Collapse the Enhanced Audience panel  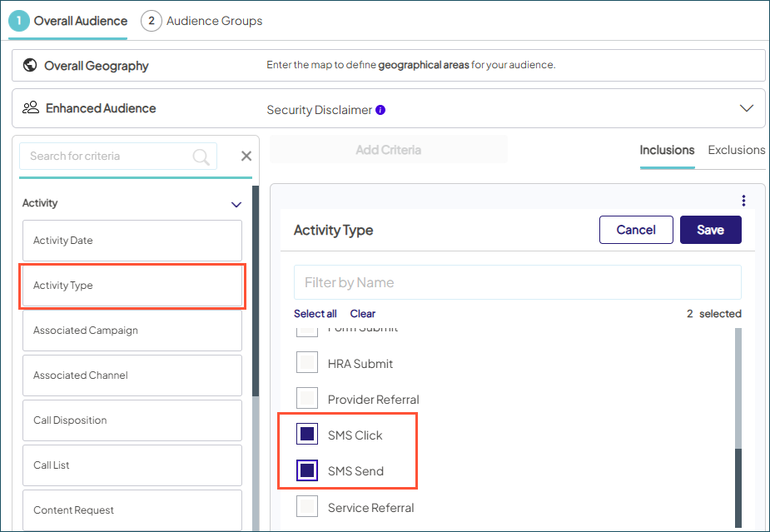(x=747, y=107)
